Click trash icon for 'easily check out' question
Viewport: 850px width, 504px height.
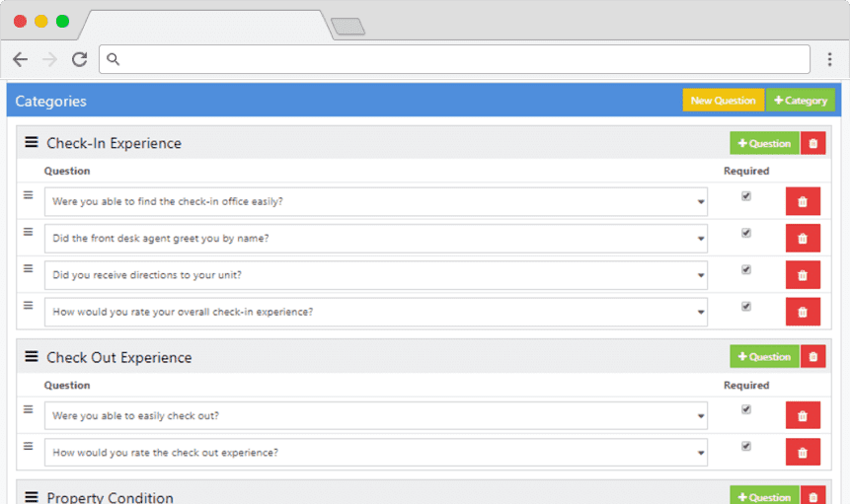tap(803, 416)
